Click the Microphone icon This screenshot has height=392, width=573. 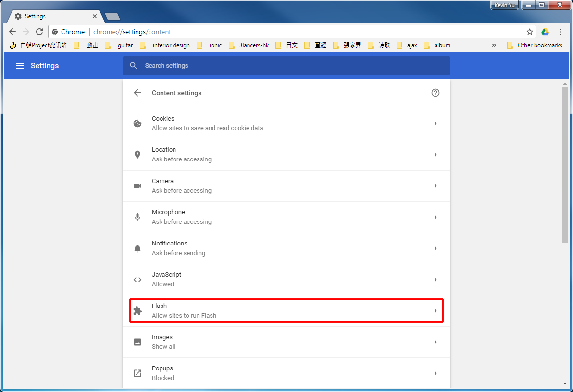137,217
